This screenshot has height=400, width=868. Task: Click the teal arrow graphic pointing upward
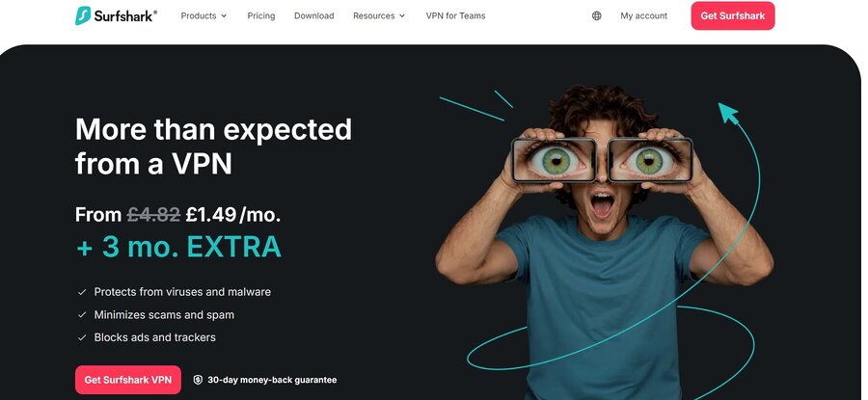pyautogui.click(x=729, y=113)
